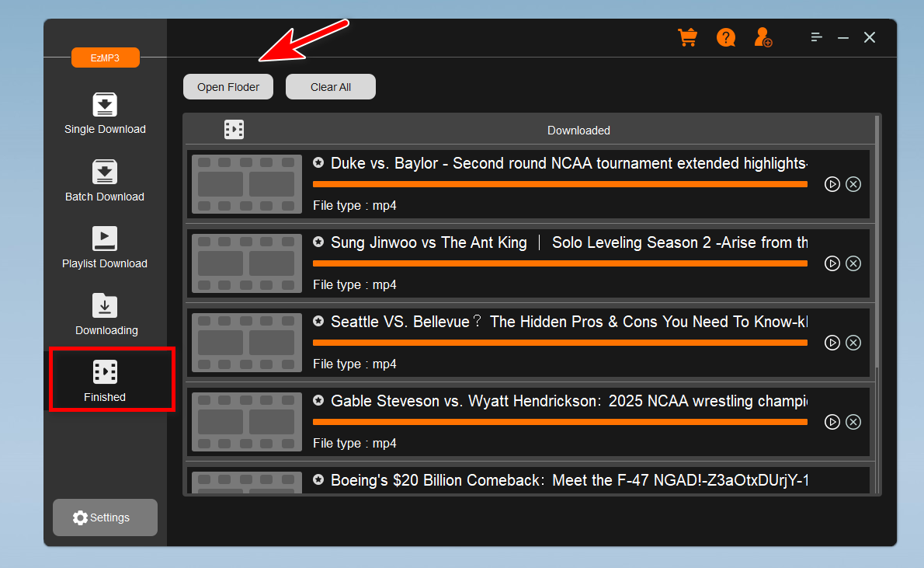Minimize the EzMP3 window
924x568 pixels.
pyautogui.click(x=843, y=38)
